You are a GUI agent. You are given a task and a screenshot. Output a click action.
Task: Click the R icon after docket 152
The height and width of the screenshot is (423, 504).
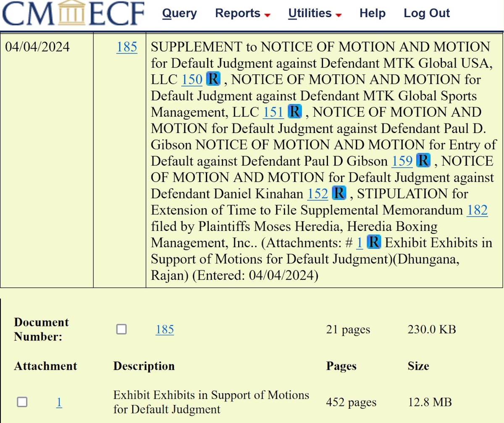click(x=339, y=193)
